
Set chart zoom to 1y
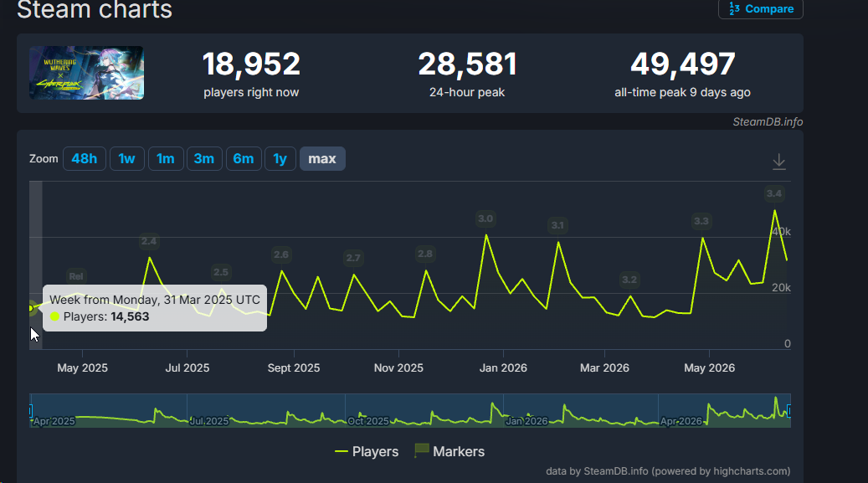tap(280, 159)
